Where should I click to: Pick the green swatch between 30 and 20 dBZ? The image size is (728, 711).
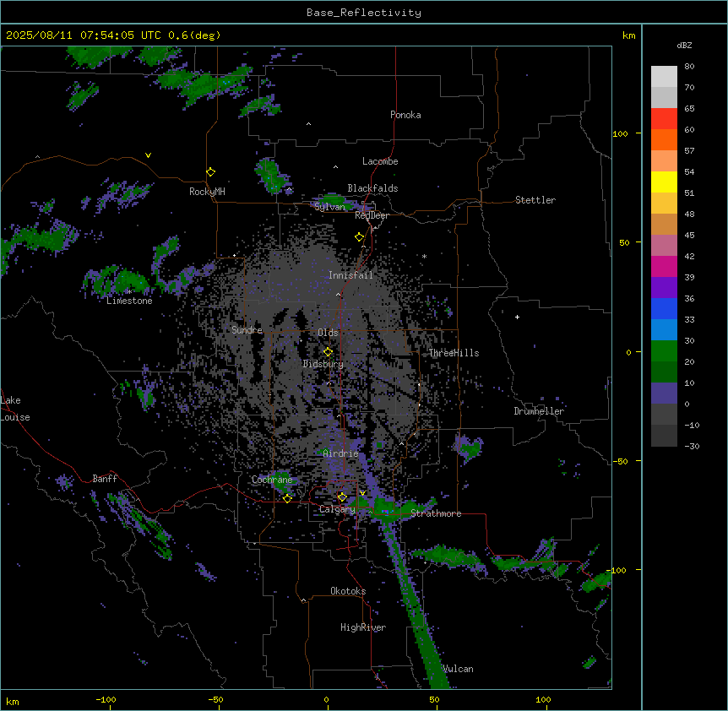click(x=664, y=351)
